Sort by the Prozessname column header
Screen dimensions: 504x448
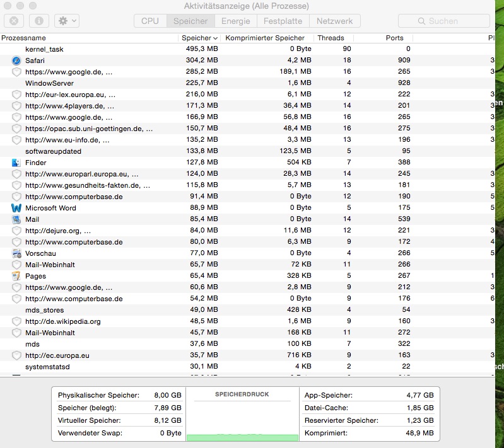89,38
